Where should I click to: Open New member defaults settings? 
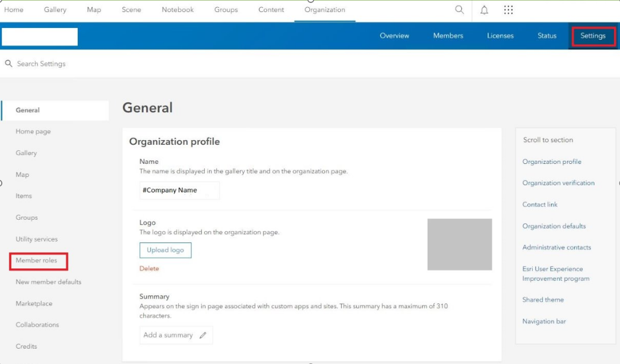pos(48,282)
